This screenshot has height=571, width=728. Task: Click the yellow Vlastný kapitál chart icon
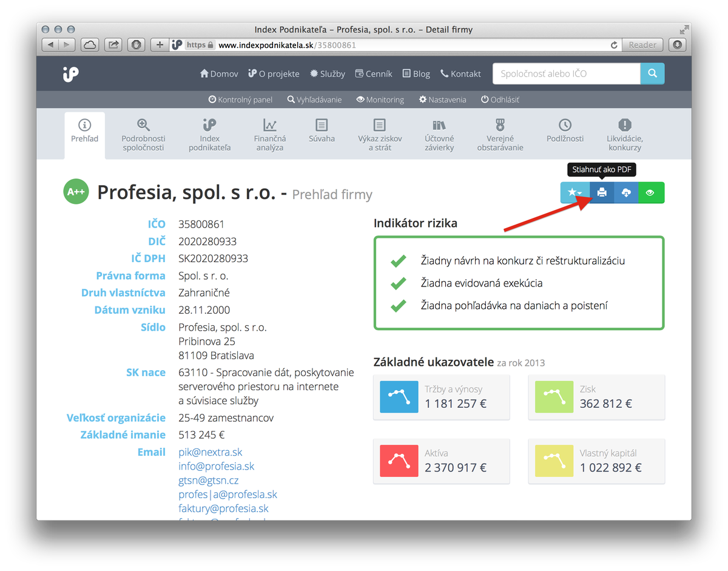(554, 461)
